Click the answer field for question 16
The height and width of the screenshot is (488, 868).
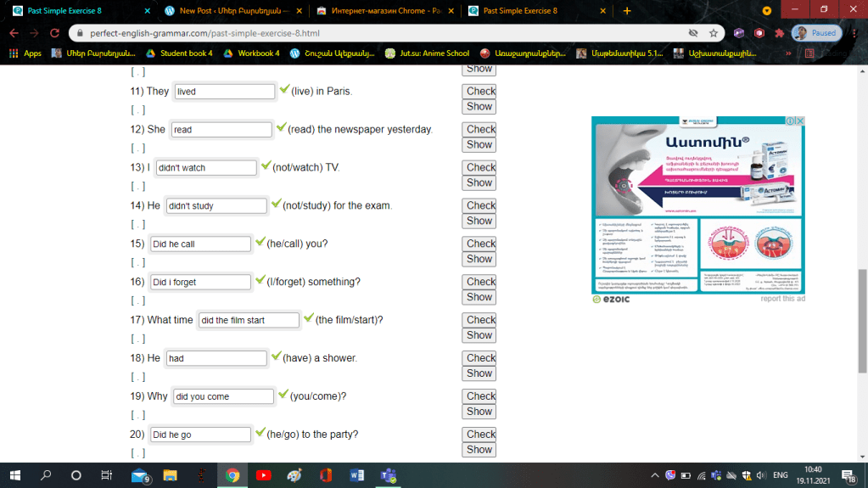click(200, 282)
